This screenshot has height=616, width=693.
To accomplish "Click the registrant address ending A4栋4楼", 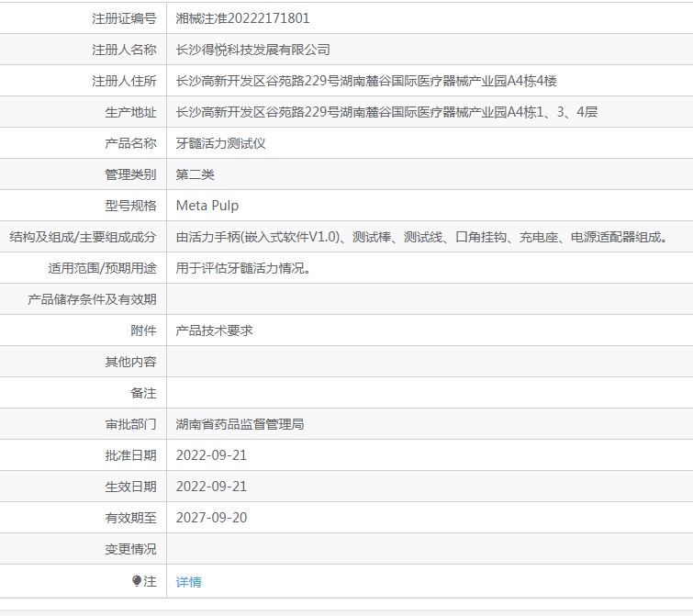I will click(x=366, y=81).
